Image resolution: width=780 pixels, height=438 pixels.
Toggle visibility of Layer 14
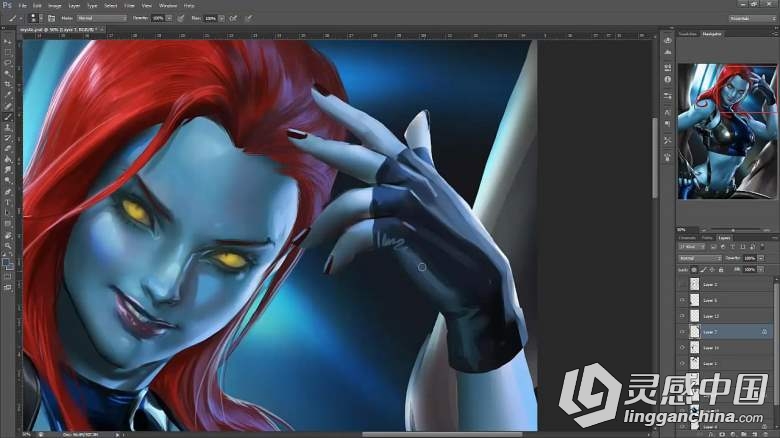(682, 348)
